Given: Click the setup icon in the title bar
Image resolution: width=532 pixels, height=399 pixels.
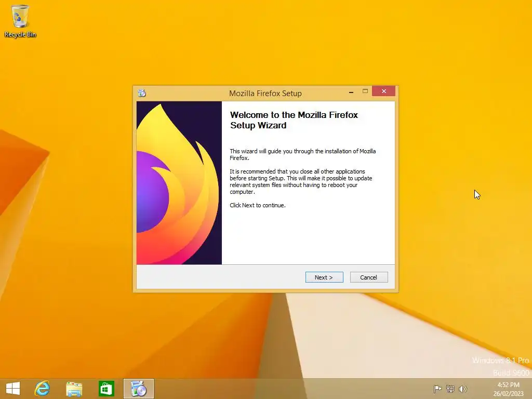Looking at the screenshot, I should (x=142, y=92).
